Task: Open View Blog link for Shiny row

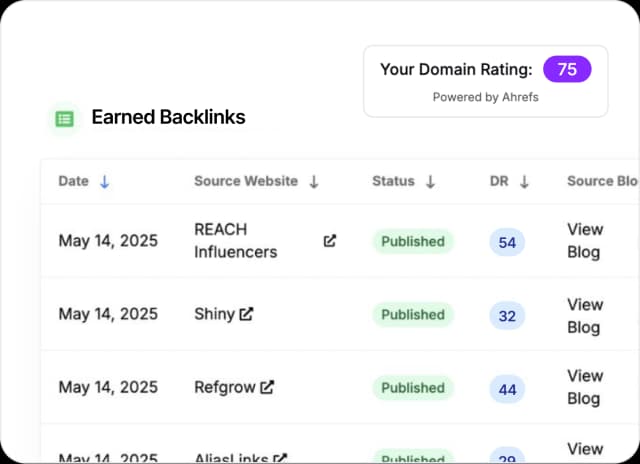Action: click(585, 315)
